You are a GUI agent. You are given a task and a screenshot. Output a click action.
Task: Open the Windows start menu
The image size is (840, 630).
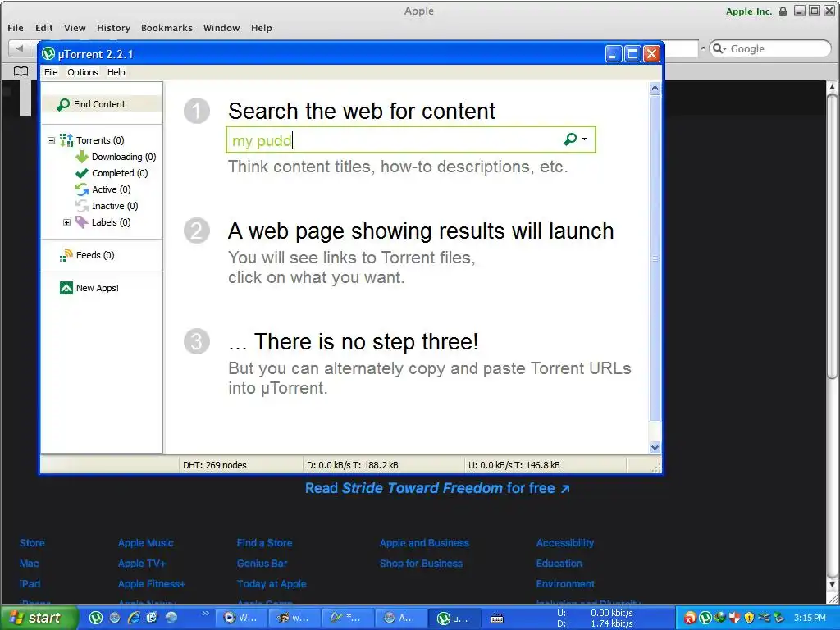38,618
